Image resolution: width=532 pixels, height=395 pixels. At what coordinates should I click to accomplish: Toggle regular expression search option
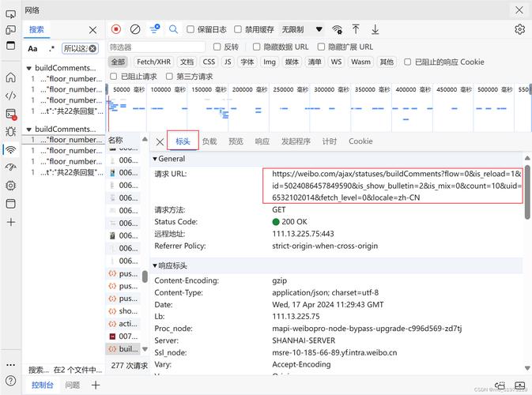(x=51, y=48)
